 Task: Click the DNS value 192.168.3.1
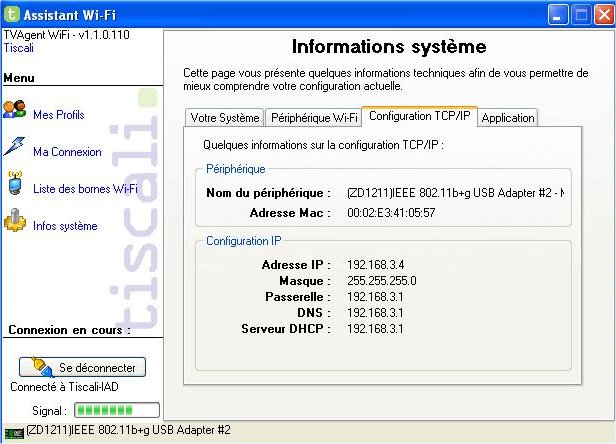[x=375, y=313]
